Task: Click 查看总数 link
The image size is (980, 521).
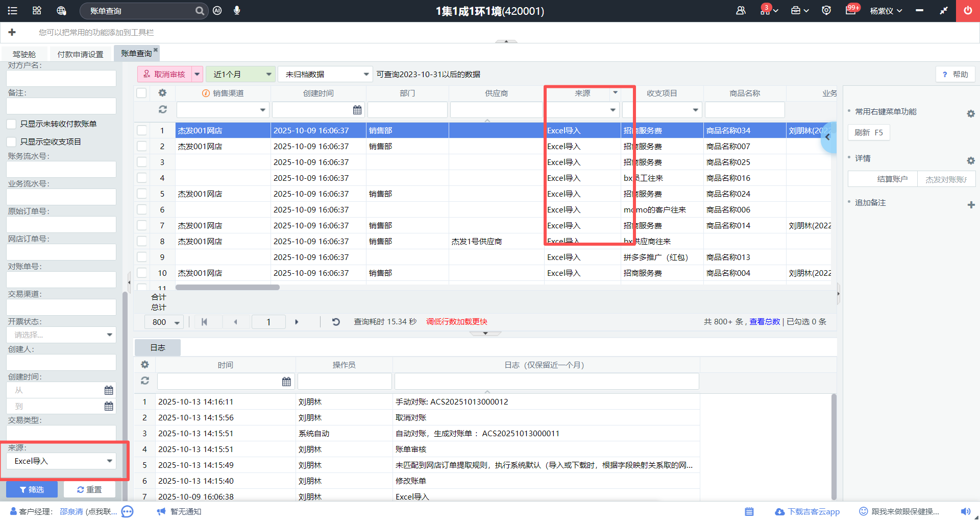Action: coord(764,322)
